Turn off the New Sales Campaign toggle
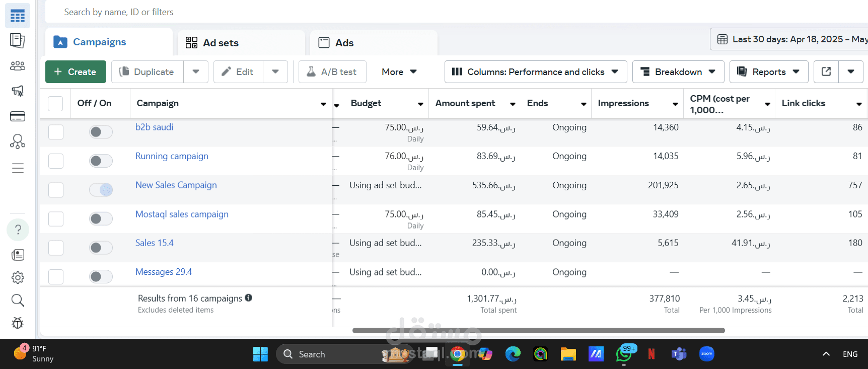 click(101, 190)
